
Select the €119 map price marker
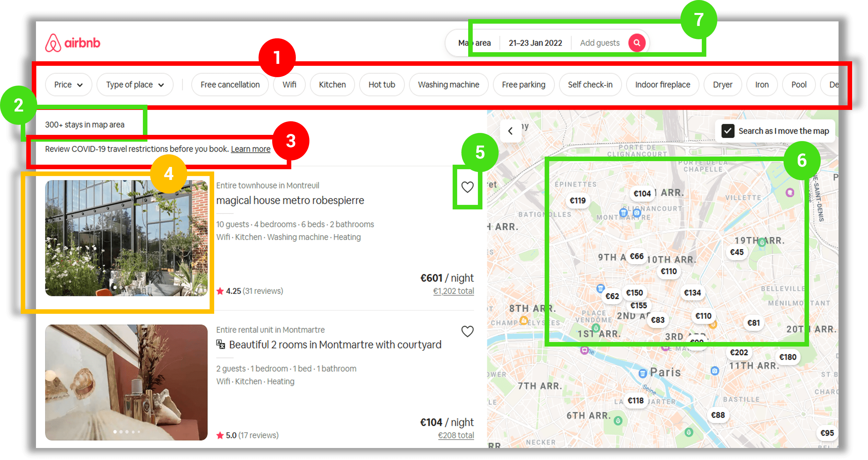pos(578,201)
